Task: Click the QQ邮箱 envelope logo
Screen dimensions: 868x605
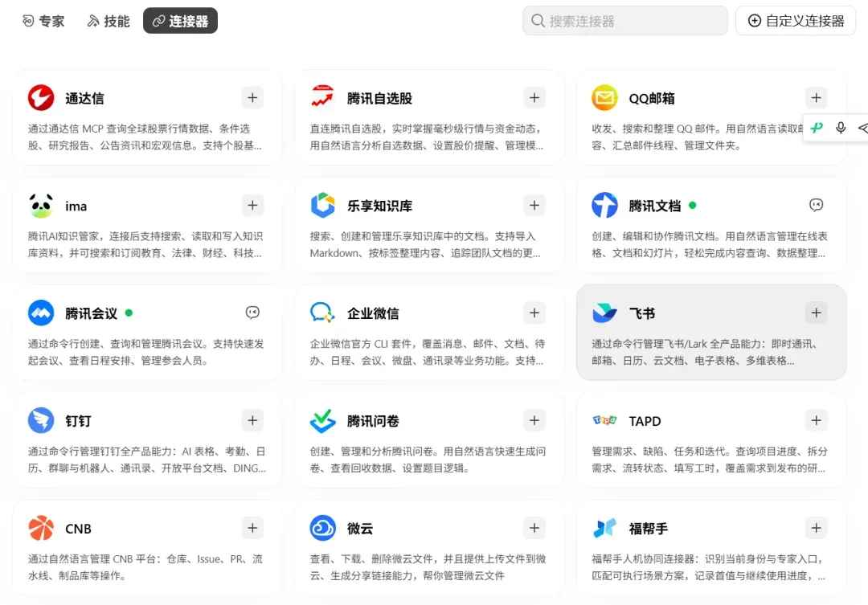Action: pyautogui.click(x=604, y=98)
